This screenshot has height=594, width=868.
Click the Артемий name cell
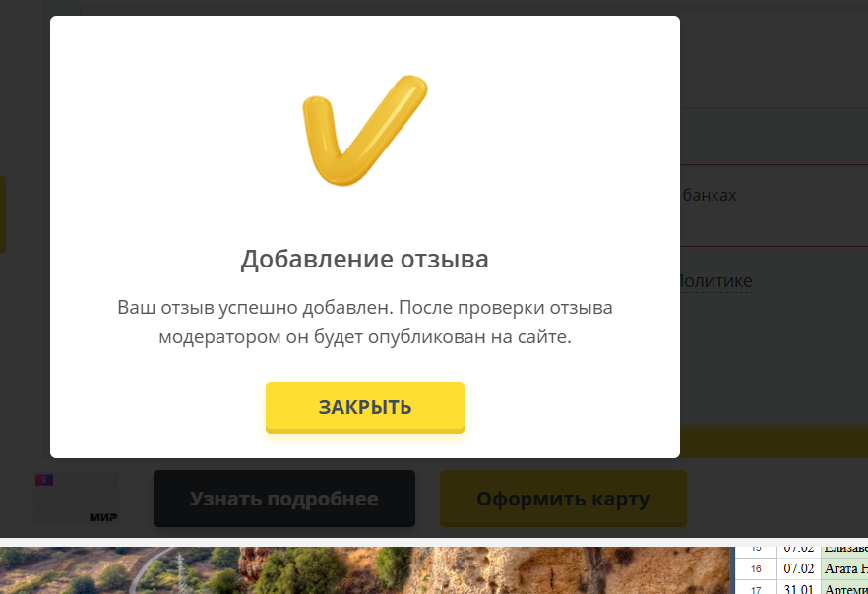tap(844, 588)
